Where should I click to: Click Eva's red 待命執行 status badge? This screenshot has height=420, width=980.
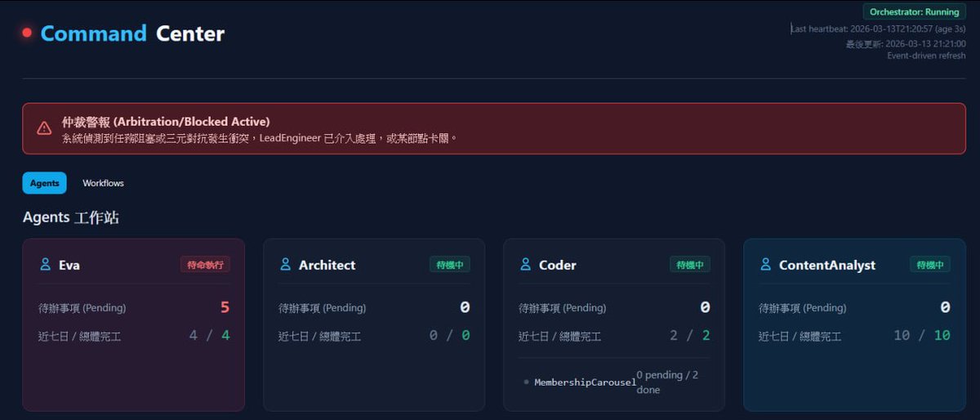(205, 265)
